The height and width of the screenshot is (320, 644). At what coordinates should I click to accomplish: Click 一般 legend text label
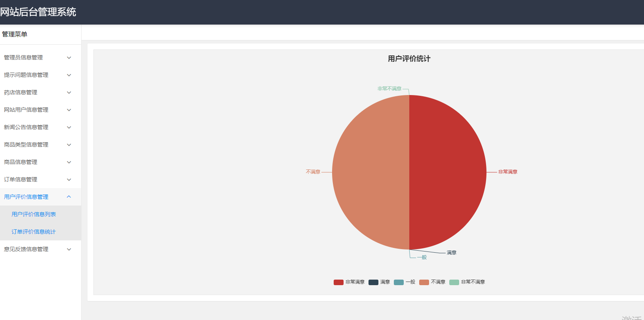click(x=410, y=282)
